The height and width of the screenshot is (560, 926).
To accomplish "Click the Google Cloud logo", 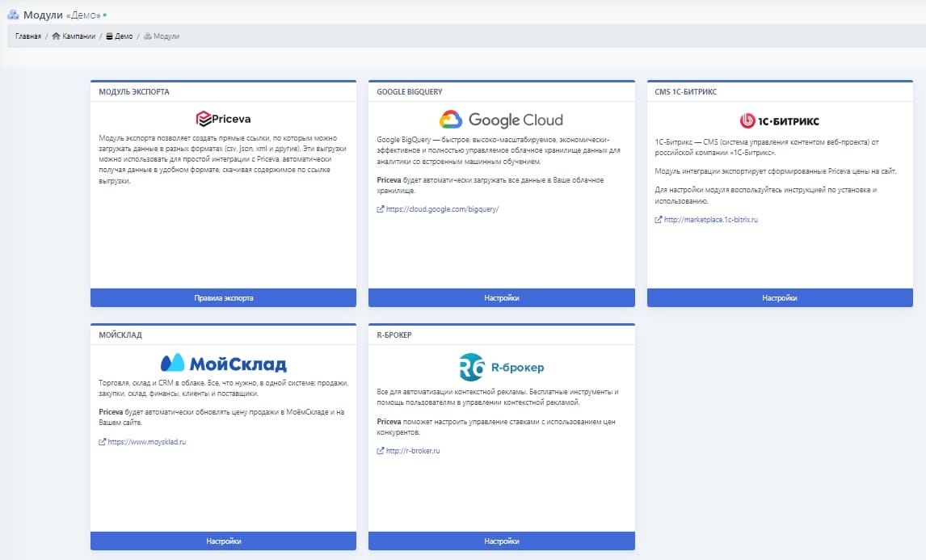I will click(x=501, y=120).
